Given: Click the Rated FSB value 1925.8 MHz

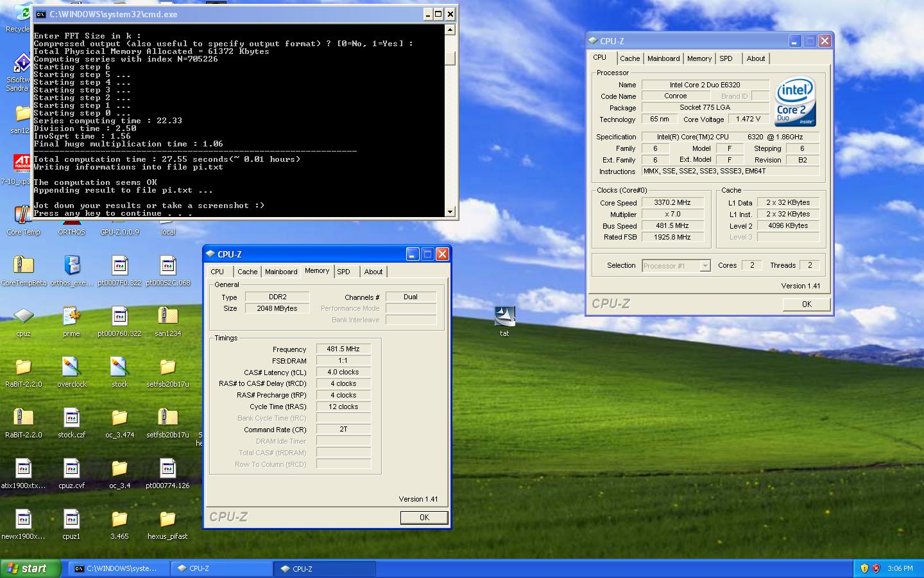Looking at the screenshot, I should (672, 237).
